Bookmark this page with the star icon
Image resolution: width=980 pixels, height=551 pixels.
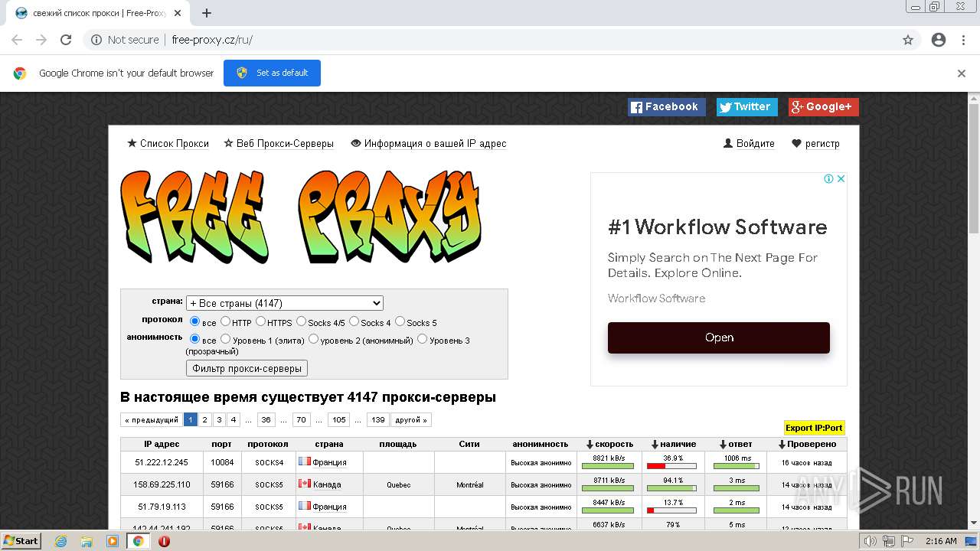(908, 40)
